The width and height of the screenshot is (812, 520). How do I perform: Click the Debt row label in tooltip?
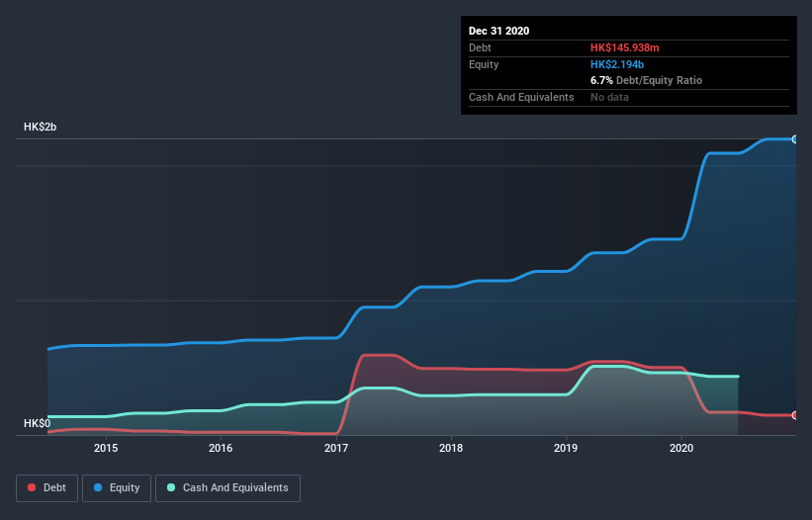(480, 47)
